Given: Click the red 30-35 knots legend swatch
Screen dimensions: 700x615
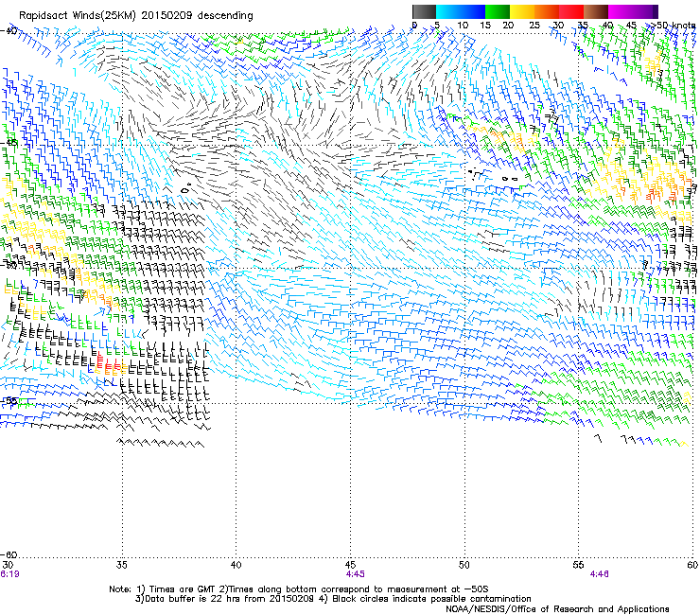Looking at the screenshot, I should pos(571,11).
